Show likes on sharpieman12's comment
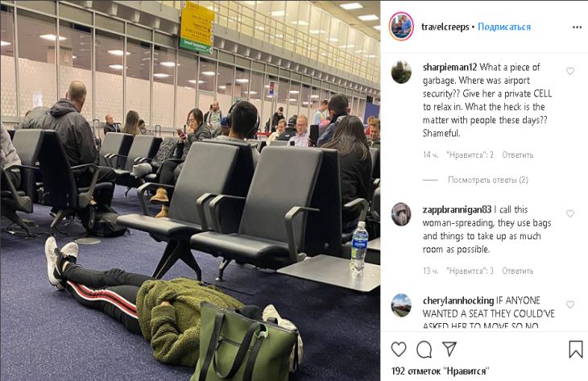 click(x=470, y=155)
